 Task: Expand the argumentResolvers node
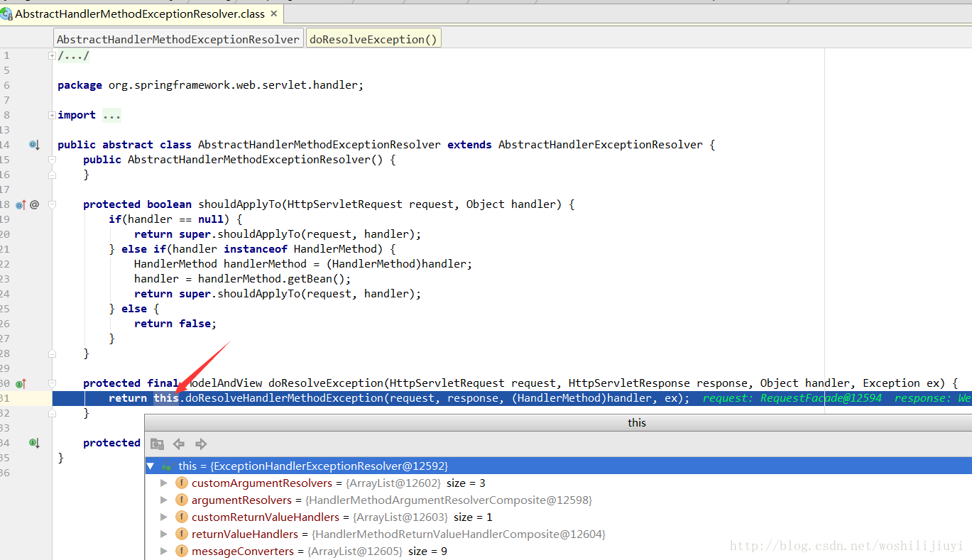tap(164, 500)
